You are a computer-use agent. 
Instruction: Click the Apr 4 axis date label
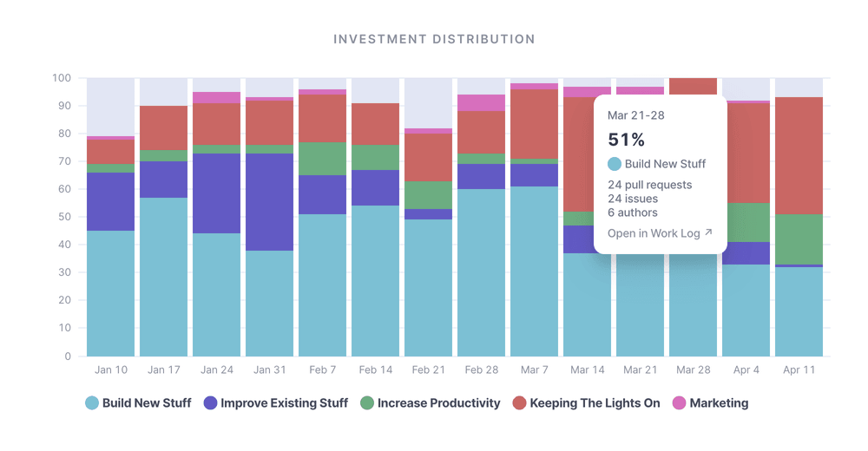(x=746, y=369)
